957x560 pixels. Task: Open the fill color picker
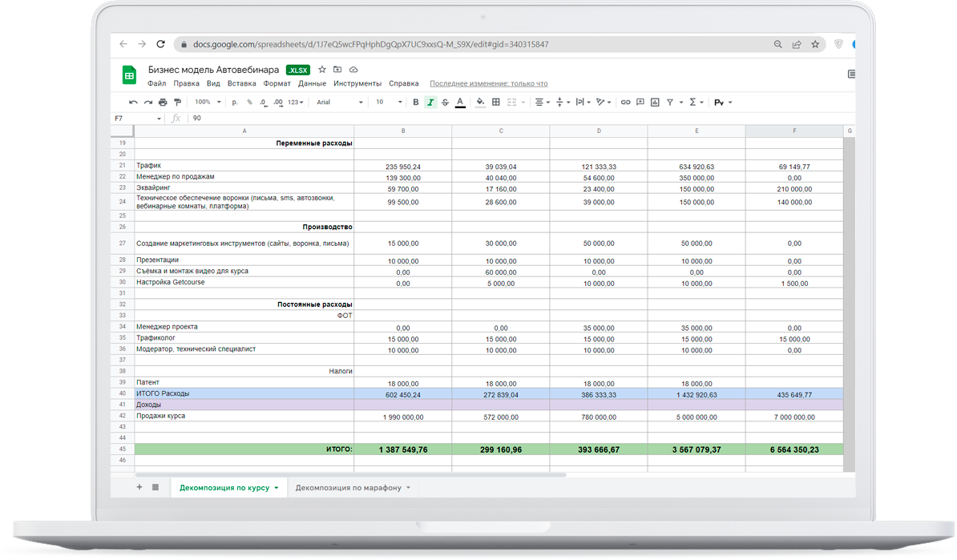(480, 103)
